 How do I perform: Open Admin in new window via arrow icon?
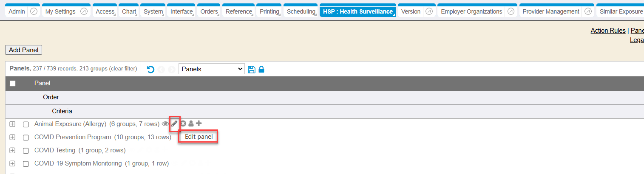[34, 11]
